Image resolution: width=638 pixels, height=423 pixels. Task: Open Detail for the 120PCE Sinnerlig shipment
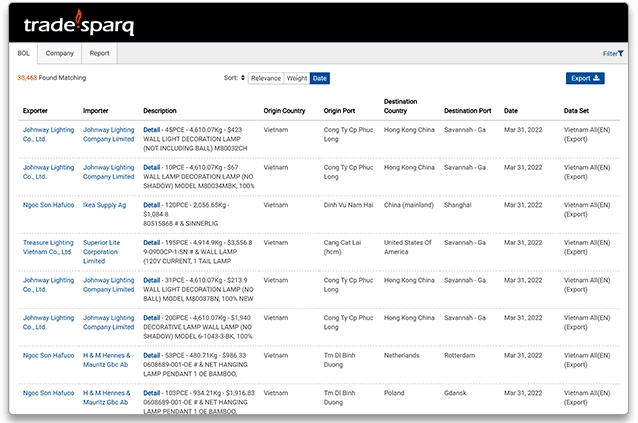pyautogui.click(x=151, y=205)
